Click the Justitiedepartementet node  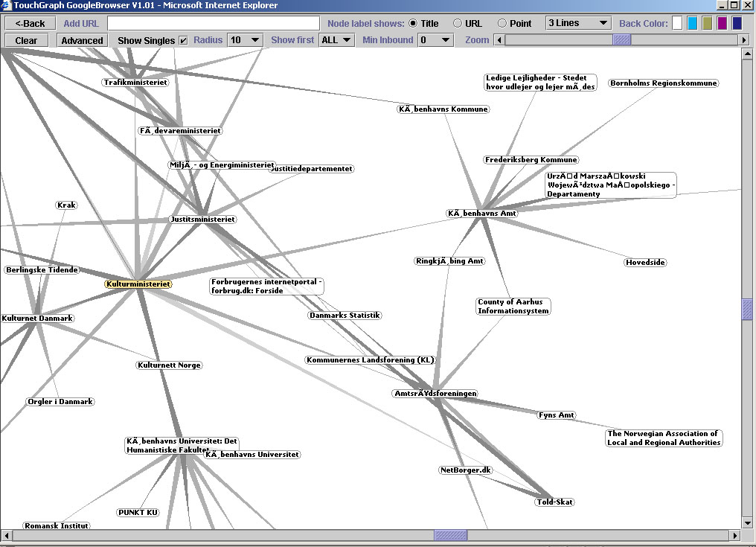[x=314, y=169]
